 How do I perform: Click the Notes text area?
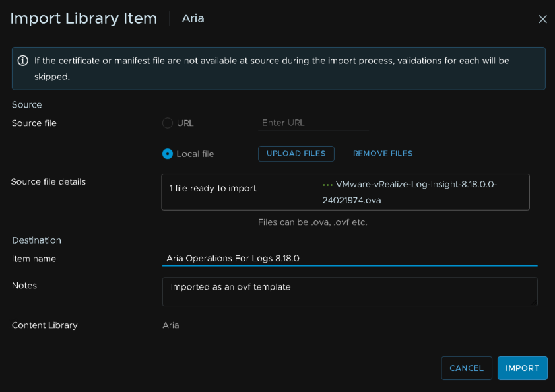(x=350, y=292)
